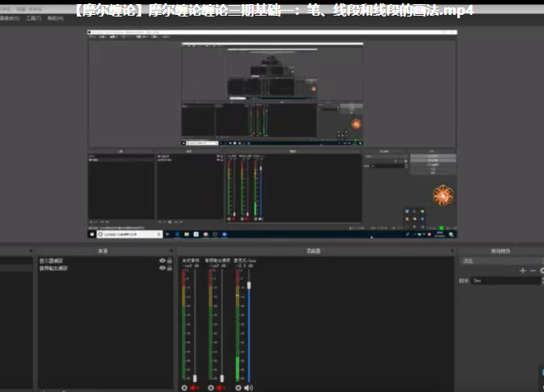Click the transition duration input field
The image size is (544, 392).
[x=506, y=281]
